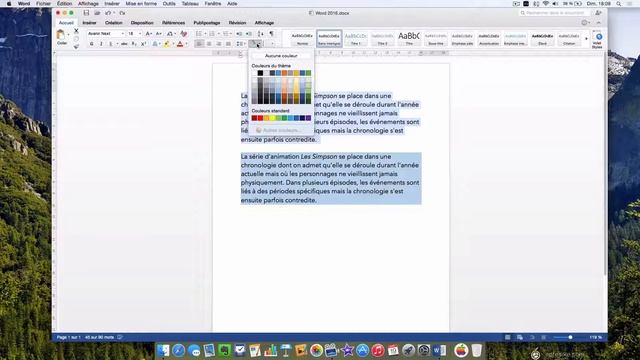Toggle strikethrough abc formatting
This screenshot has height=360, width=640.
click(x=124, y=44)
